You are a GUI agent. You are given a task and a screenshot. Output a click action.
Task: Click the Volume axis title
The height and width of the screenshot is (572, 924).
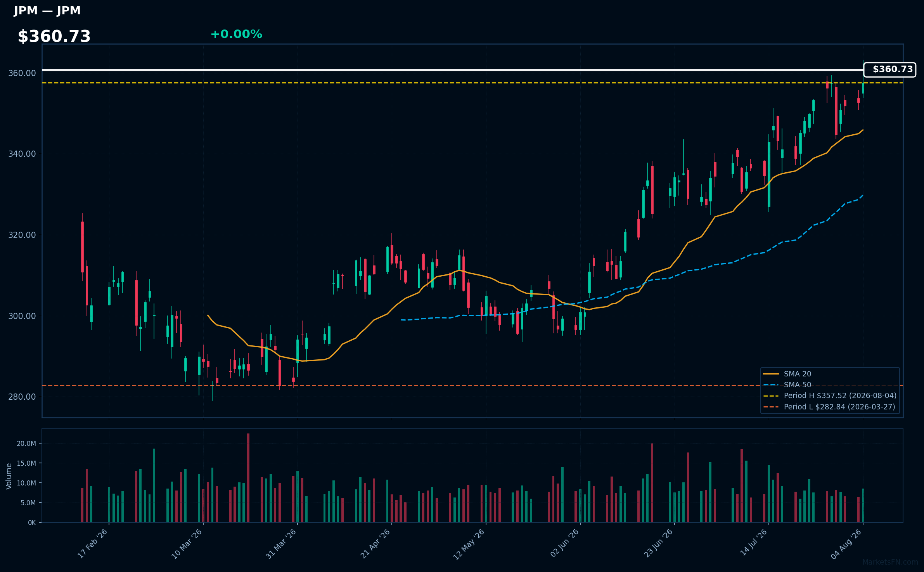click(9, 476)
